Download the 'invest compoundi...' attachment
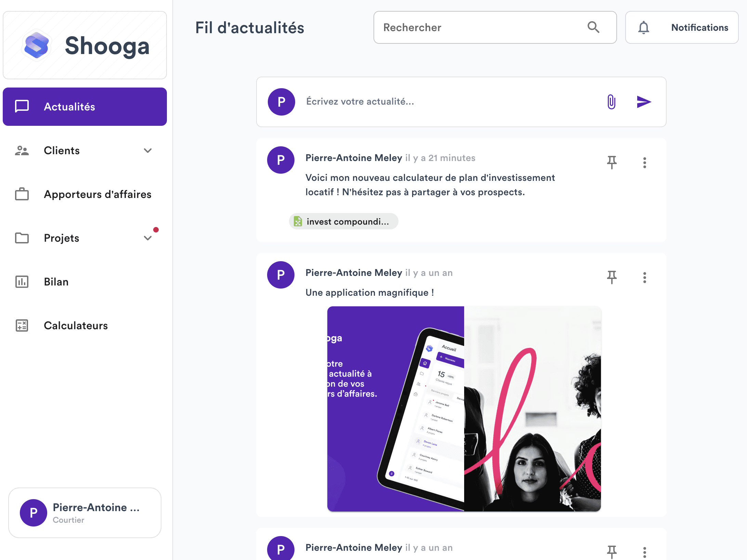 point(343,221)
